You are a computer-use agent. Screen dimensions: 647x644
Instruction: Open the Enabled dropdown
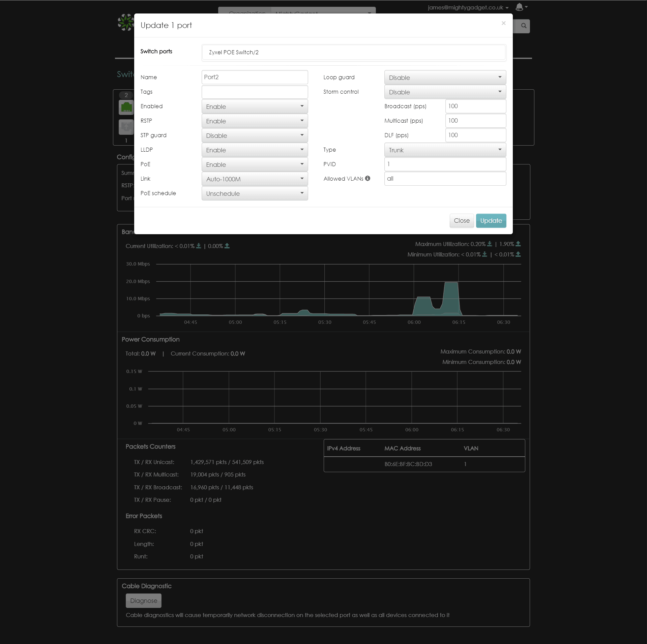click(x=255, y=106)
